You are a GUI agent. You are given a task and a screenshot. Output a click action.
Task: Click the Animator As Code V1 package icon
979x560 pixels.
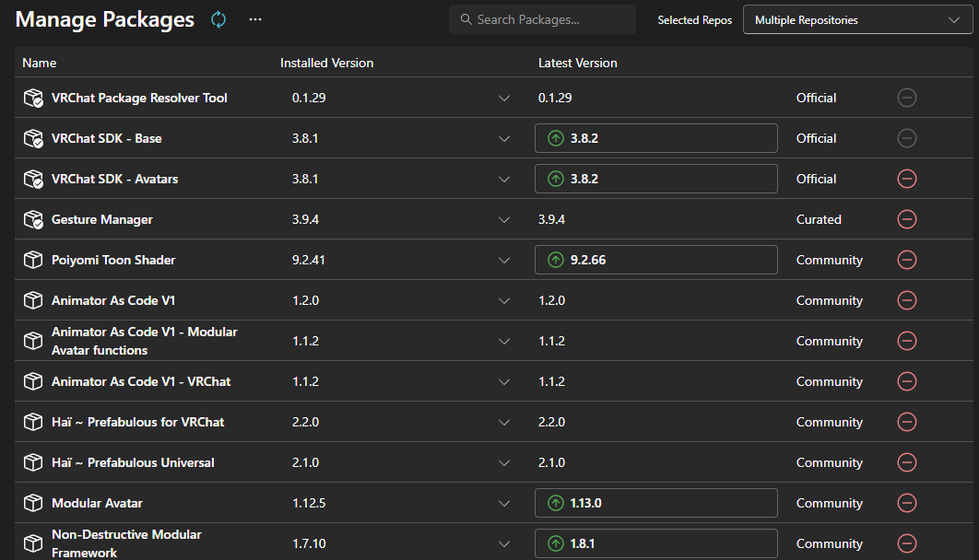pos(33,300)
